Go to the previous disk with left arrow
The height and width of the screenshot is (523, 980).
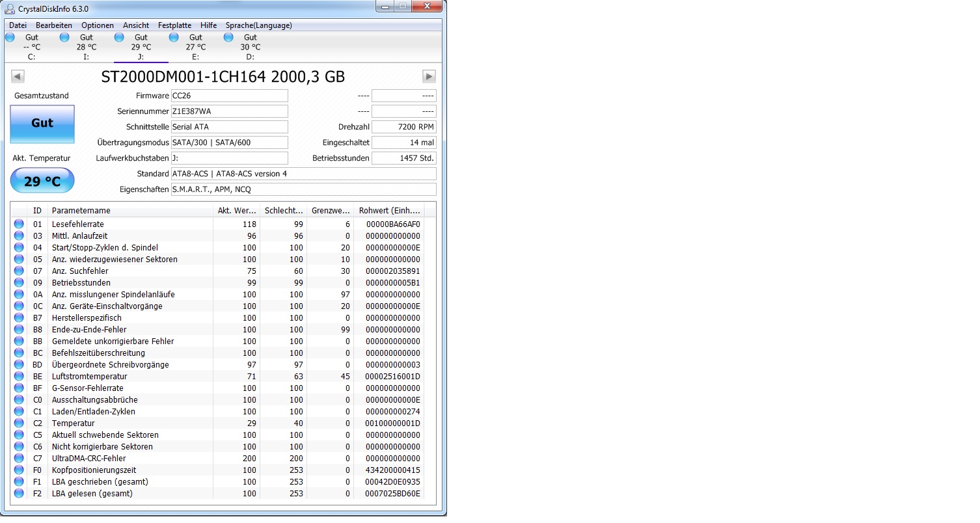[18, 76]
